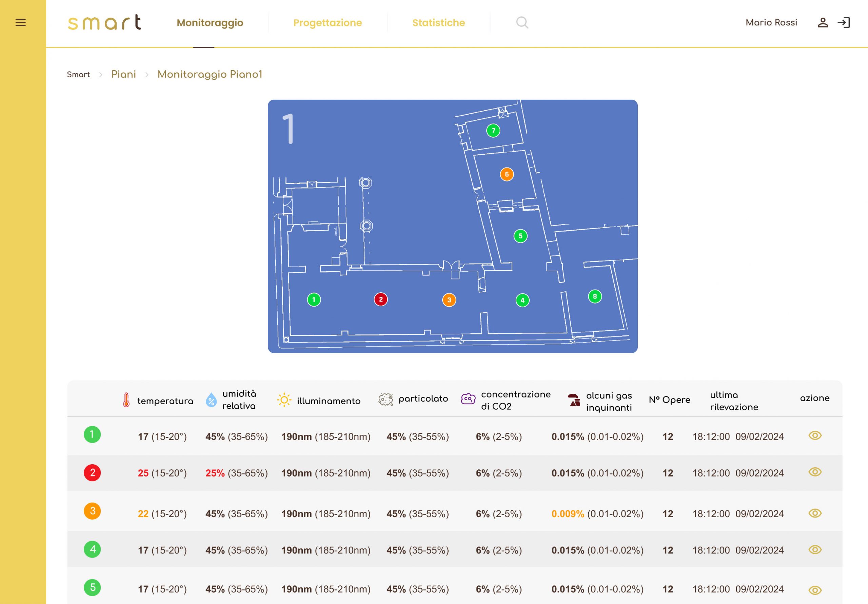868x604 pixels.
Task: Switch to the Progettazione tab
Action: pyautogui.click(x=328, y=23)
